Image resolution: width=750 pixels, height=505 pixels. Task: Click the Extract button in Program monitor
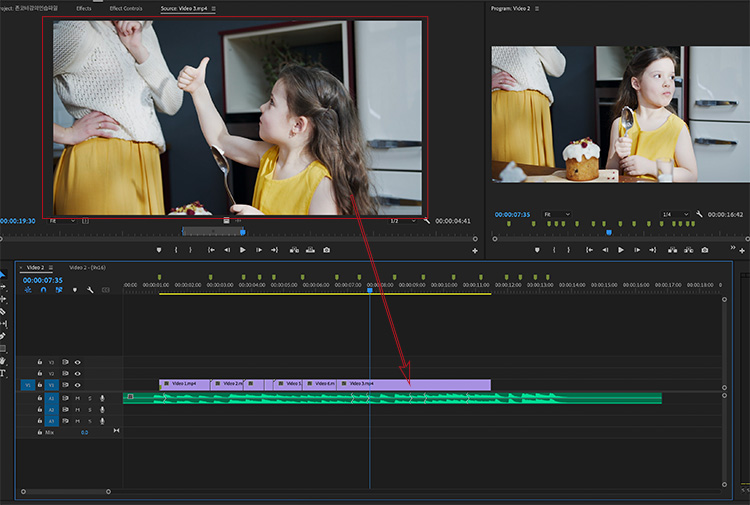pos(689,250)
